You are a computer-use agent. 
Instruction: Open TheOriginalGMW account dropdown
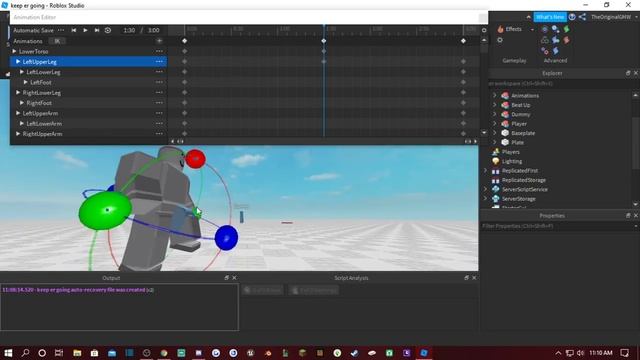[613, 17]
